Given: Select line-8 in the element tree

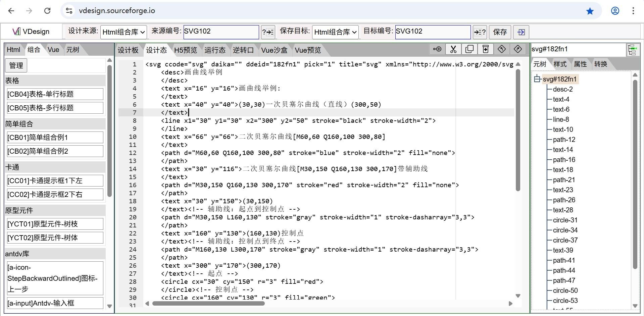Looking at the screenshot, I should [561, 119].
